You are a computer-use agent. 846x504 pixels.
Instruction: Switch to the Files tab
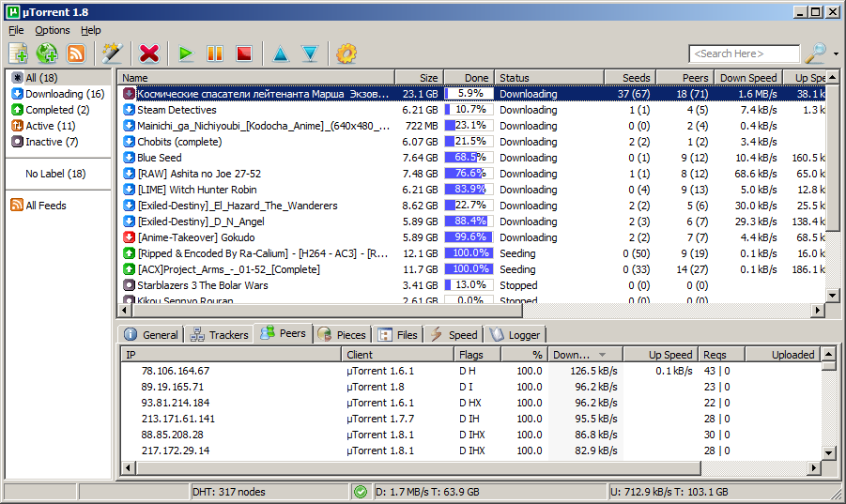pyautogui.click(x=397, y=335)
